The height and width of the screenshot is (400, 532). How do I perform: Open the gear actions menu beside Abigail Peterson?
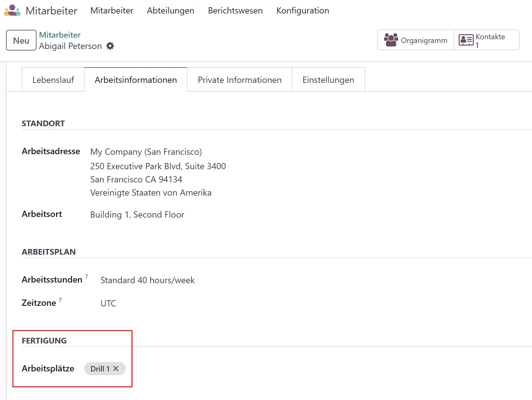coord(110,46)
